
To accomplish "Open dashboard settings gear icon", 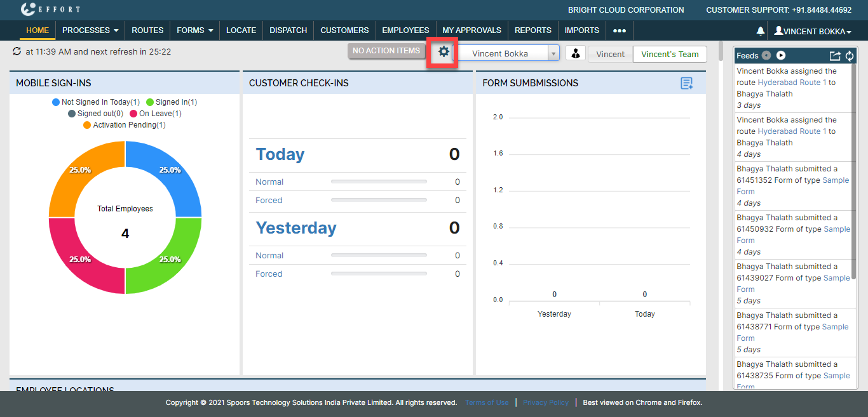I will 444,52.
